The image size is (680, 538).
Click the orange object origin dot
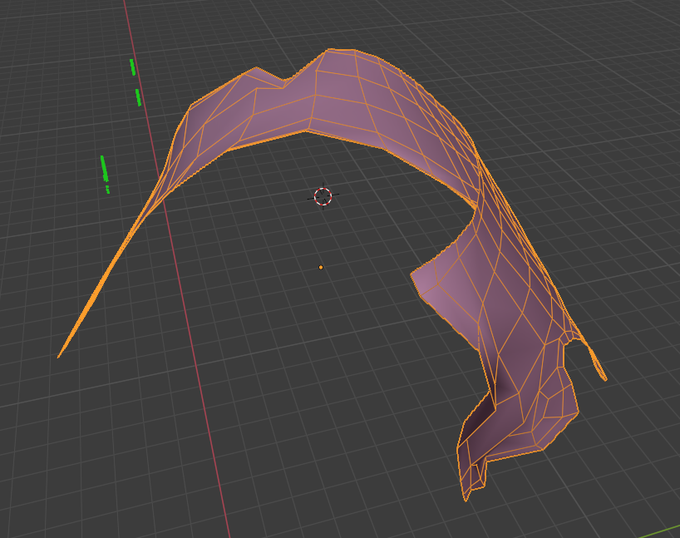click(x=321, y=267)
